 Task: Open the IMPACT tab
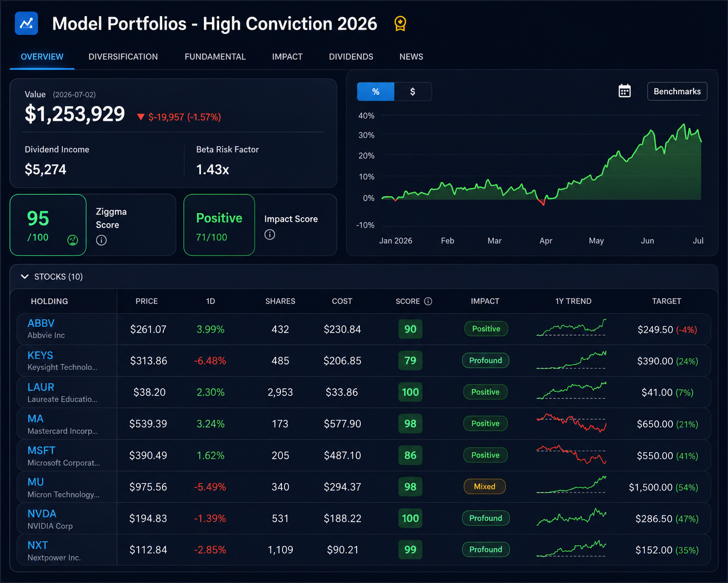point(287,57)
